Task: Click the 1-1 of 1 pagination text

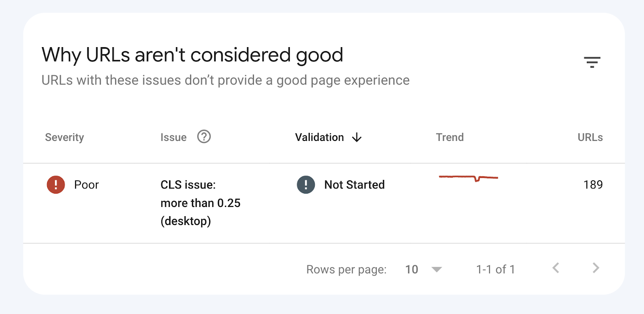Action: [x=495, y=269]
